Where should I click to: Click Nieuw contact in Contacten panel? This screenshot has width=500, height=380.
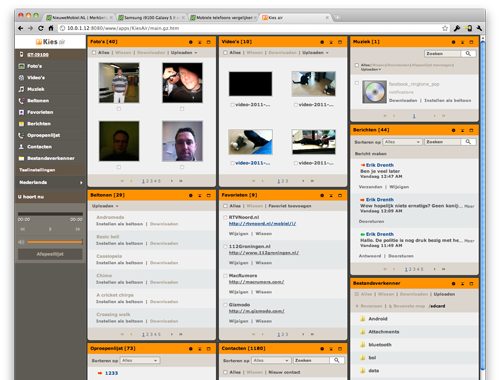tap(284, 372)
